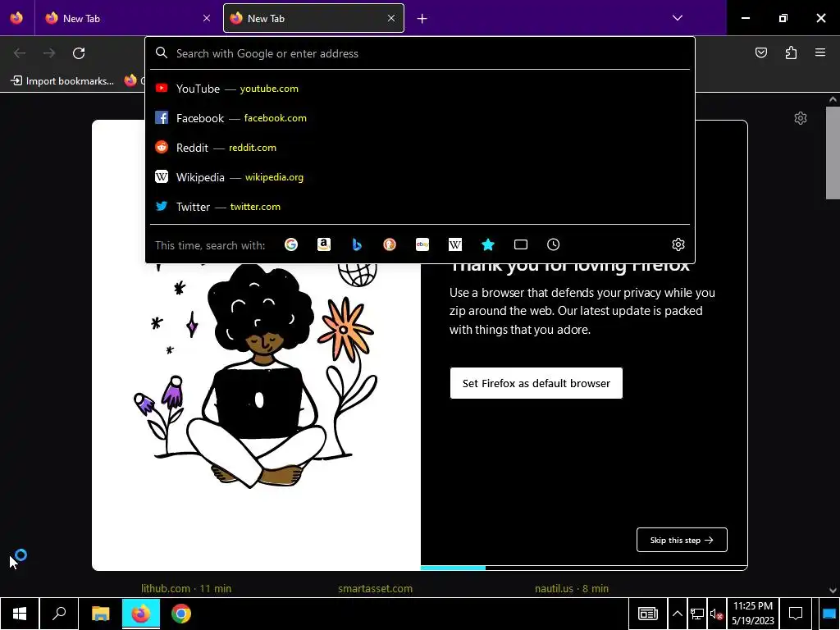Save to Pocket icon

[x=761, y=52]
